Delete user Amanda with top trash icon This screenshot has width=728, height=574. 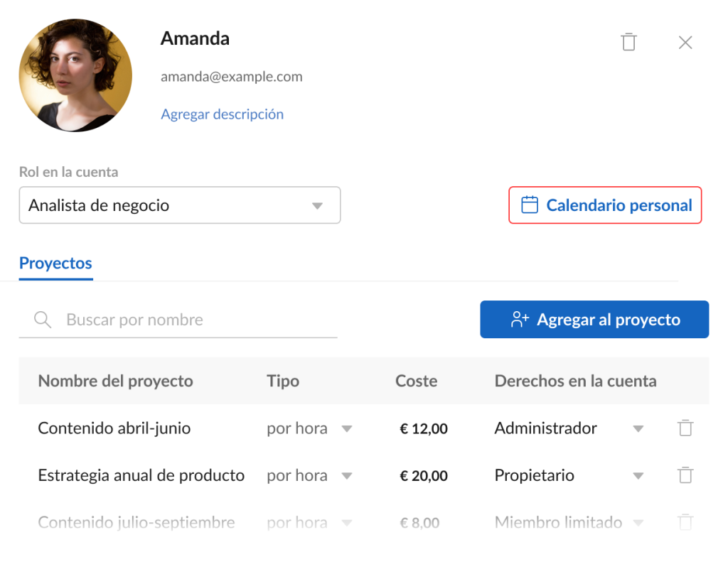click(628, 42)
